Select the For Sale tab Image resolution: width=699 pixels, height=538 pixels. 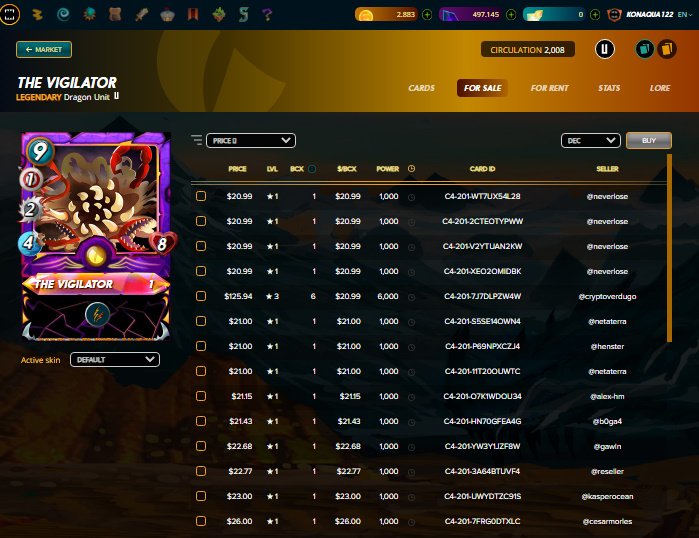coord(482,88)
